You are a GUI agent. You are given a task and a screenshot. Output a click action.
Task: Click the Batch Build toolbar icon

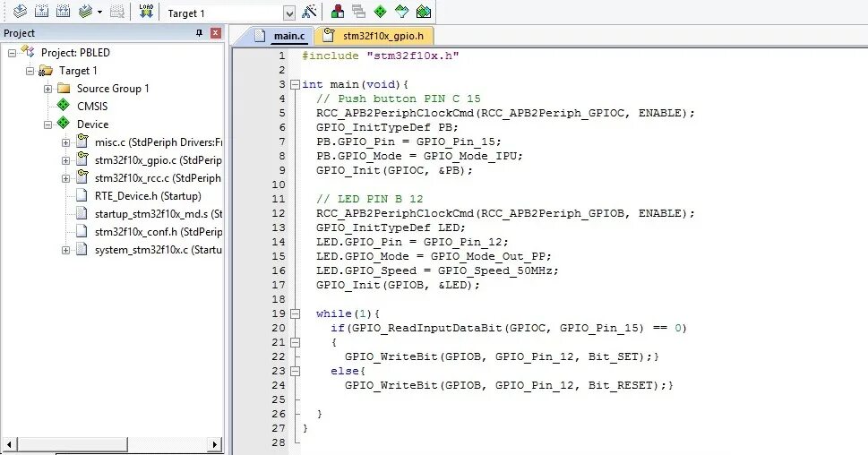[x=85, y=11]
